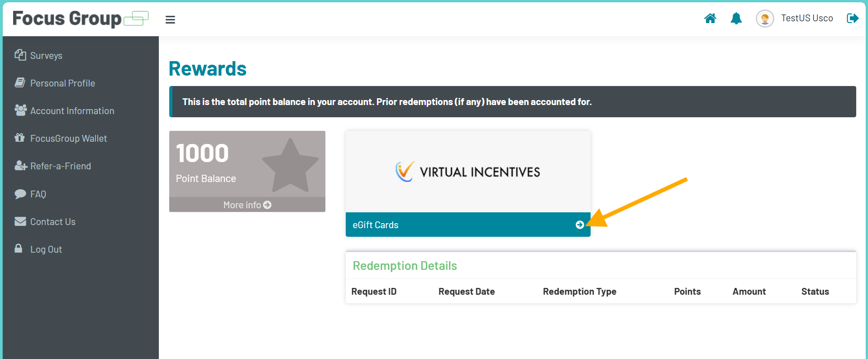Click the user avatar picture

tap(765, 19)
